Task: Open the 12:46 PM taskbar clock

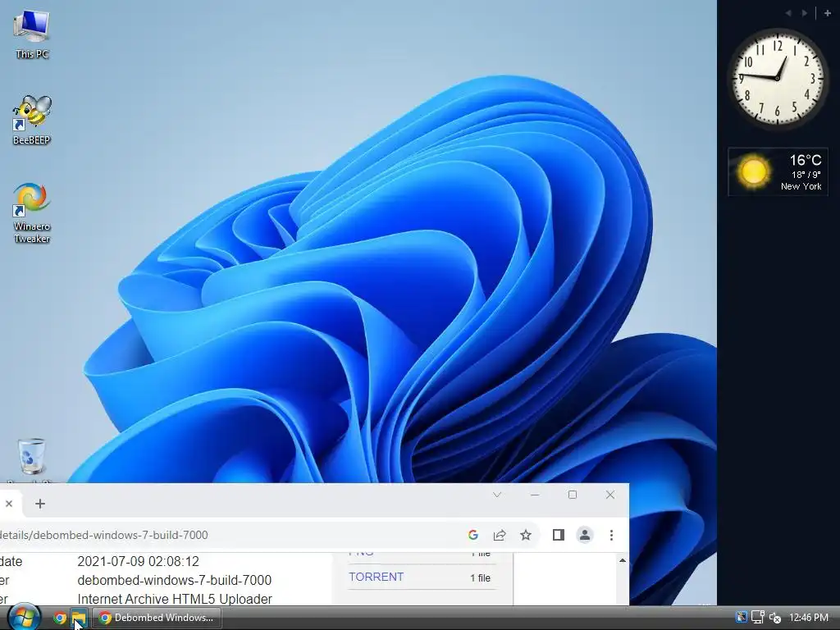Action: [808, 618]
